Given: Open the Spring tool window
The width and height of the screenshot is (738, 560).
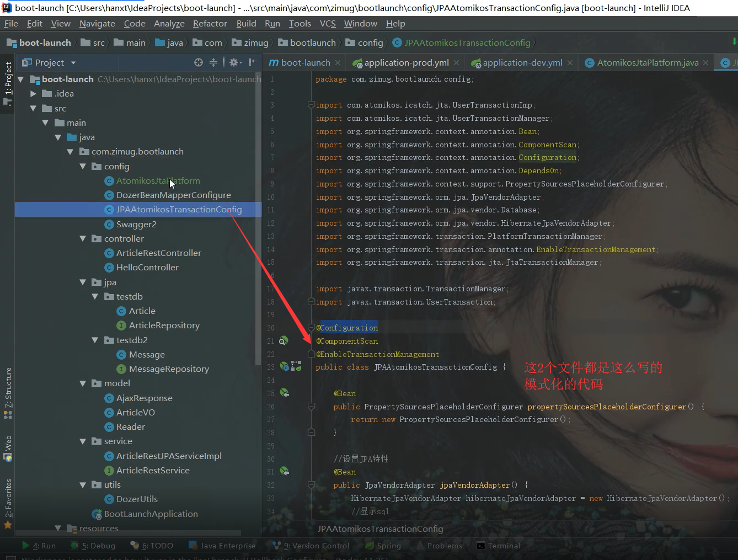Looking at the screenshot, I should (383, 546).
